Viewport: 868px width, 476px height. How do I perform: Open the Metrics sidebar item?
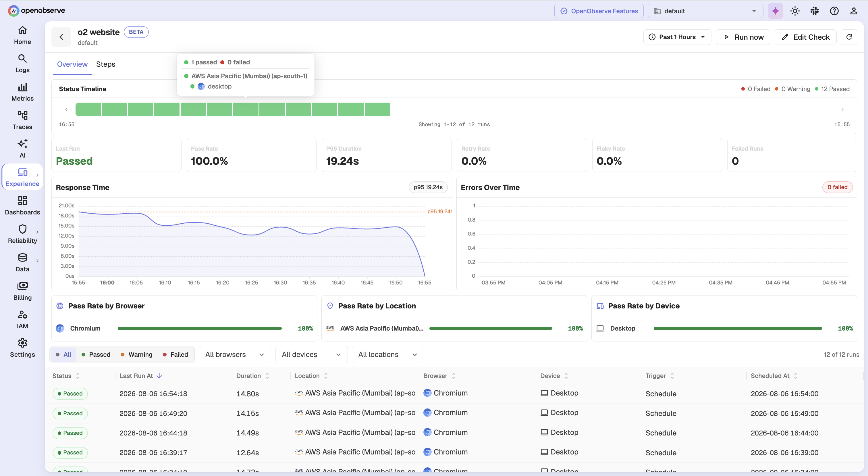click(22, 92)
